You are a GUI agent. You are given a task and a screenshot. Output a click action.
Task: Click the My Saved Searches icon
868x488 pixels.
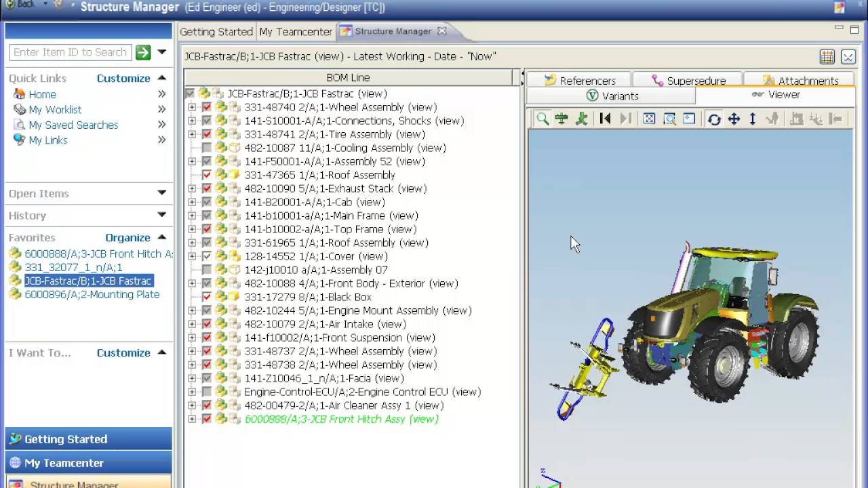pos(20,125)
